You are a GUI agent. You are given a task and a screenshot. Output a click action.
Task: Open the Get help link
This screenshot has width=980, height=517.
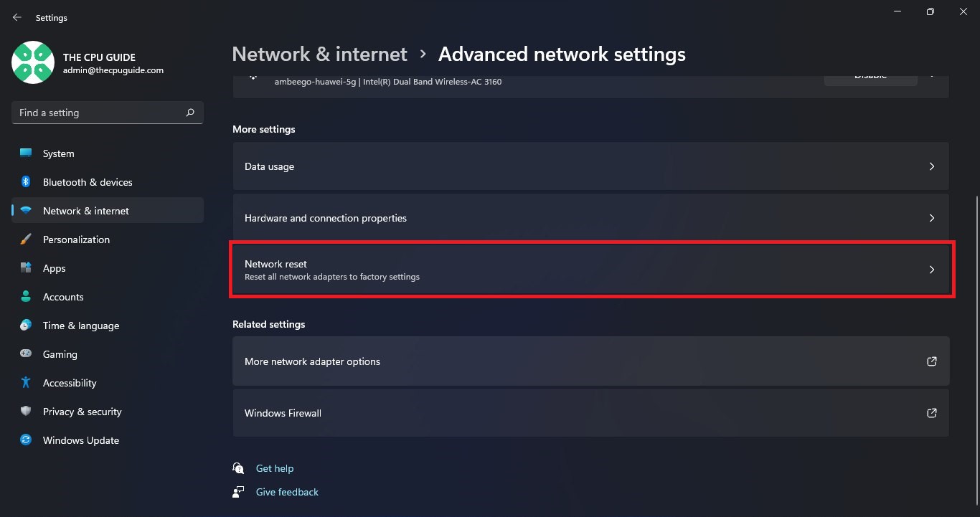[x=275, y=468]
